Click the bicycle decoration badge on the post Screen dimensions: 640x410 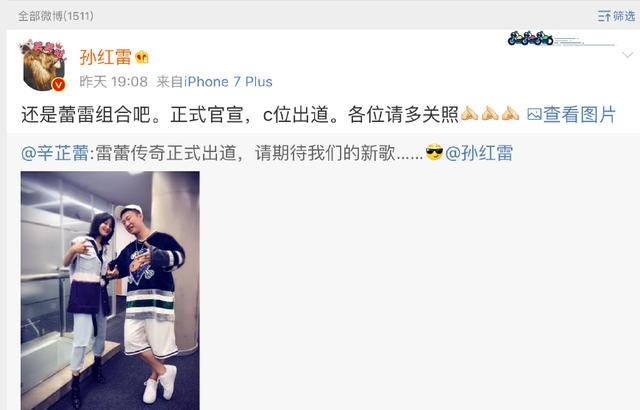[530, 38]
